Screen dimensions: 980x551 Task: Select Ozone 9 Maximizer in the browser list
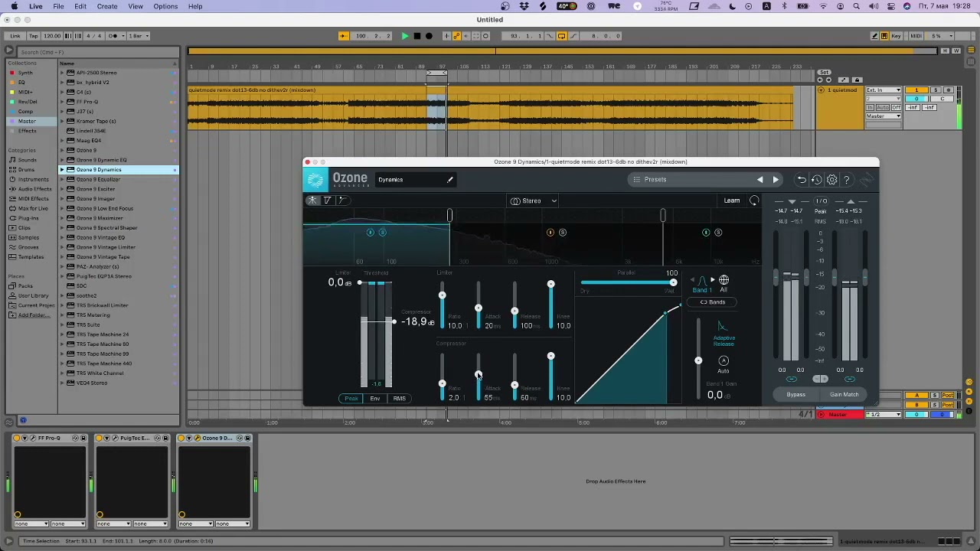point(100,218)
